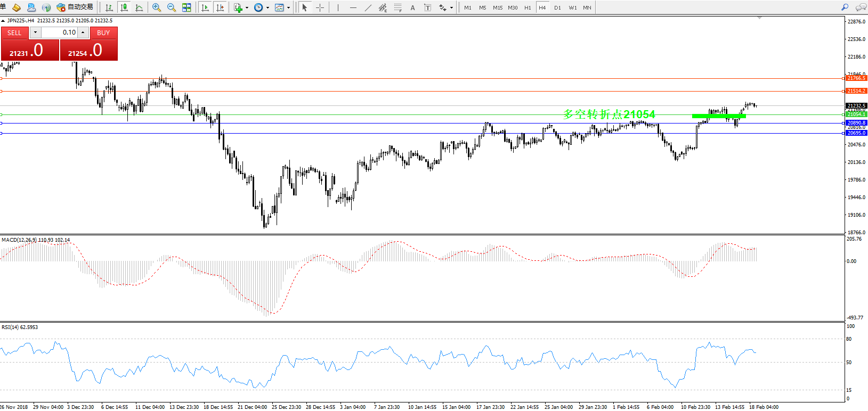Viewport: 868px width, 411px height.
Task: Switch to the D1 timeframe
Action: (557, 8)
